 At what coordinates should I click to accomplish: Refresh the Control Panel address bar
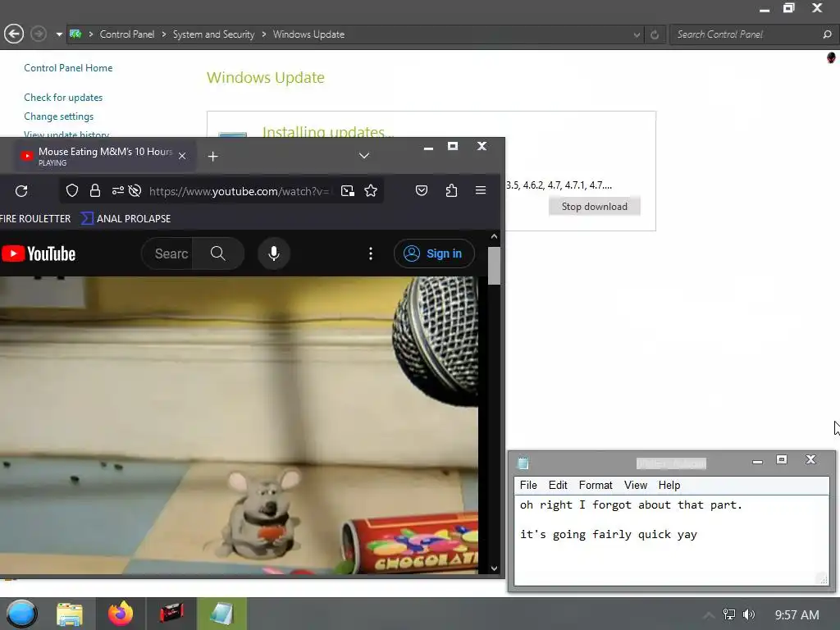(655, 34)
